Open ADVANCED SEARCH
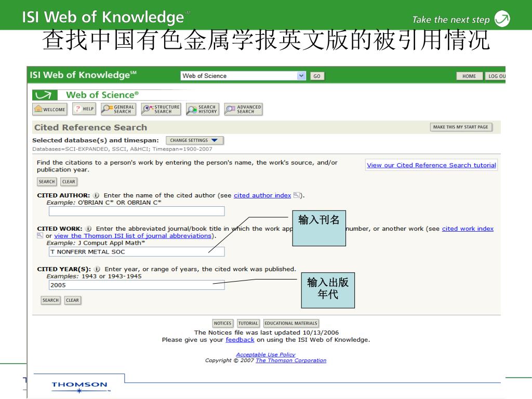Image resolution: width=532 pixels, height=399 pixels. [243, 109]
